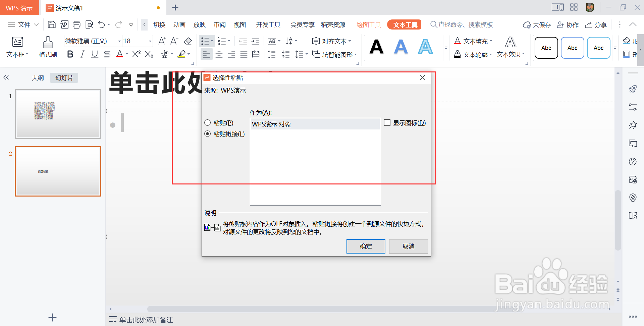The width and height of the screenshot is (644, 326).
Task: Click the Print Preview icon
Action: coord(89,24)
